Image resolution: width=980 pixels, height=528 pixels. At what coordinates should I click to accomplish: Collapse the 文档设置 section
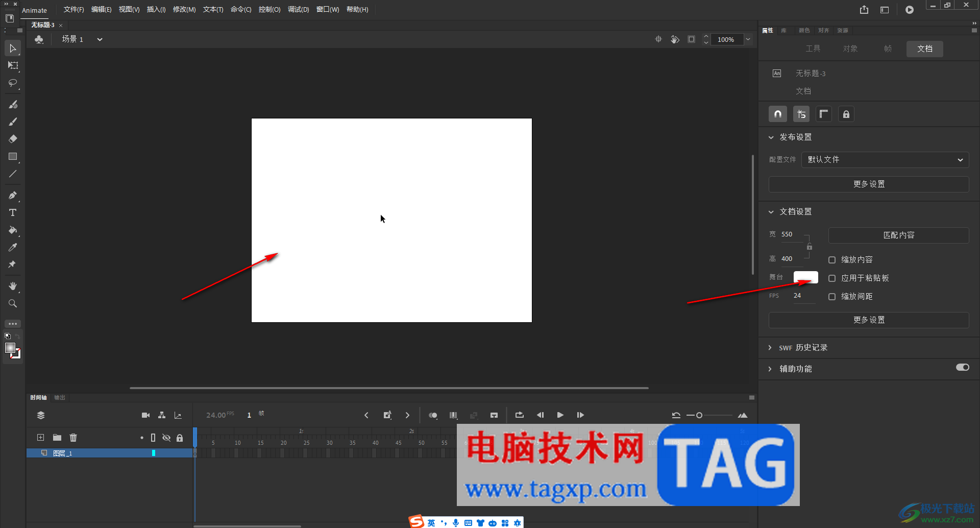[771, 212]
